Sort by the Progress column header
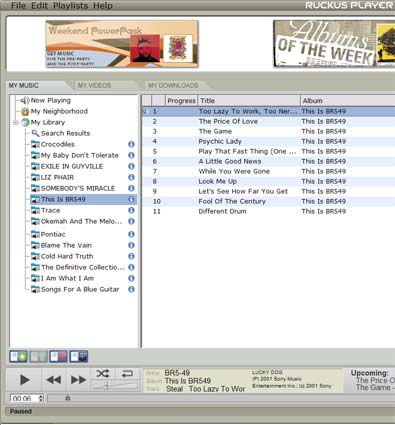 point(181,101)
